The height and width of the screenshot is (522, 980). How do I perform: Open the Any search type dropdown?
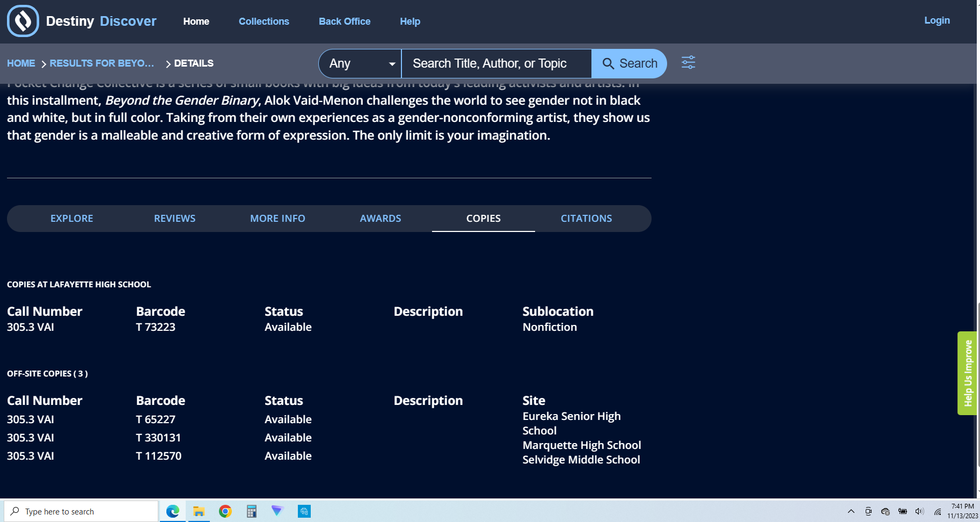click(x=360, y=63)
